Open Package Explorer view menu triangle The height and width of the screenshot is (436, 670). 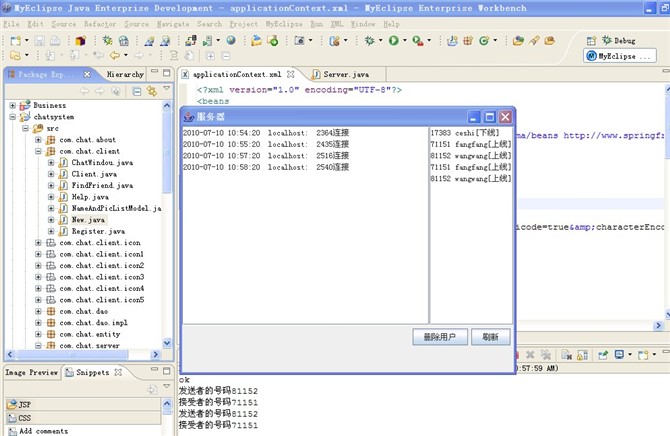click(x=167, y=88)
